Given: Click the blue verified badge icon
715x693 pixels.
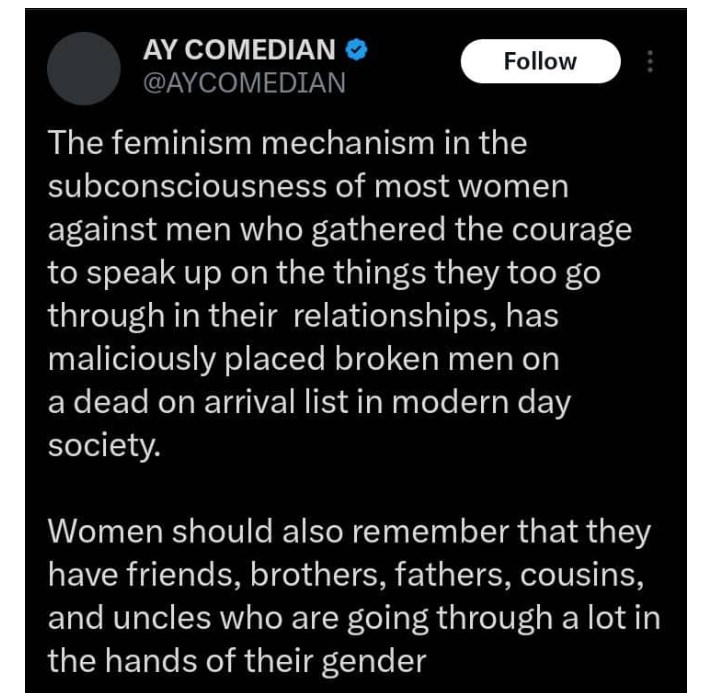Looking at the screenshot, I should 356,50.
